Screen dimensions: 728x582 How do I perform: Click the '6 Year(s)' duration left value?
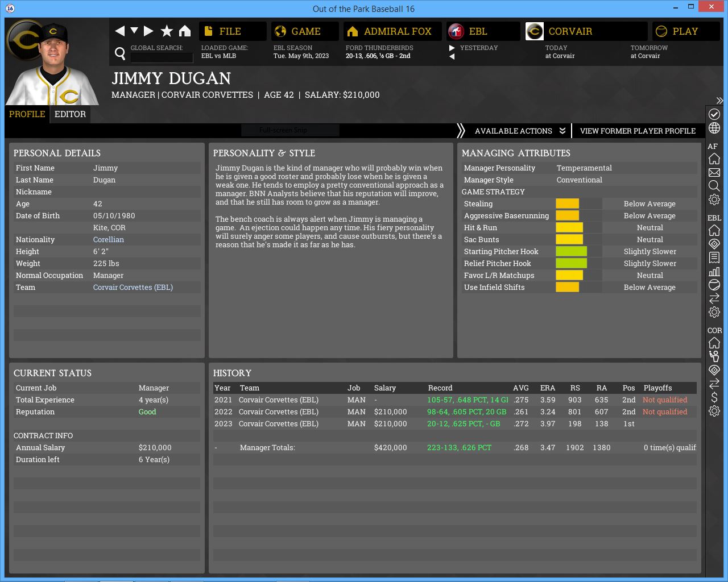(154, 460)
